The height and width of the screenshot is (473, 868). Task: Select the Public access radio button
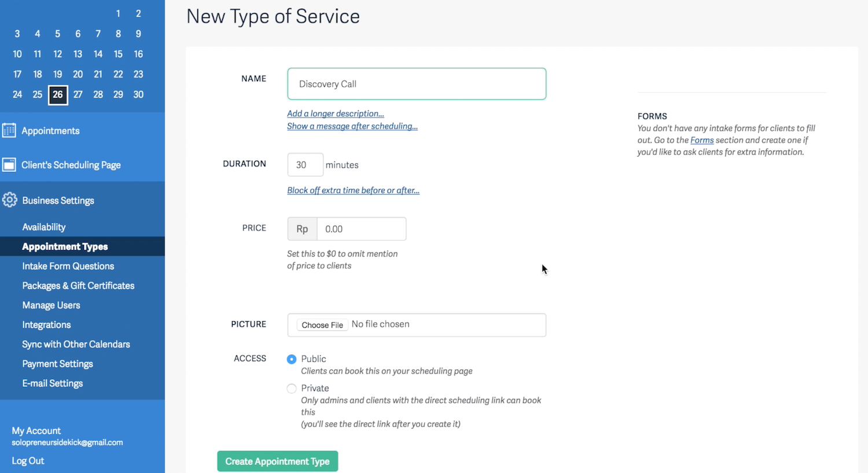292,360
